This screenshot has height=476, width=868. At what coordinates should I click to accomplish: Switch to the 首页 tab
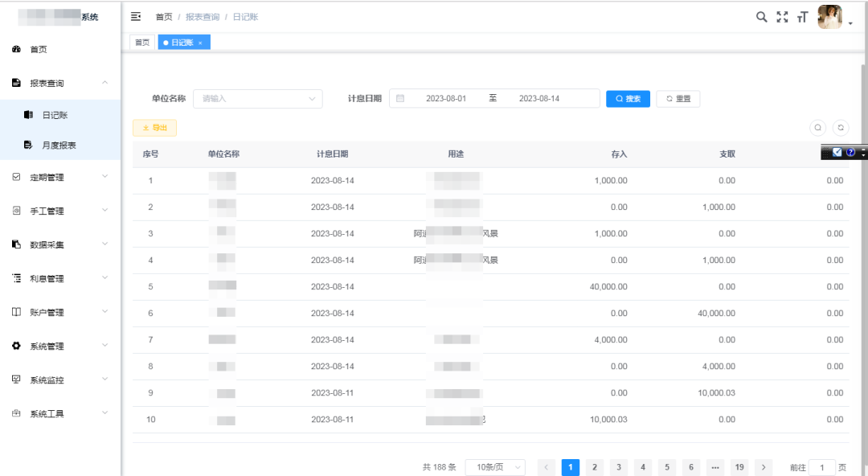click(x=141, y=43)
